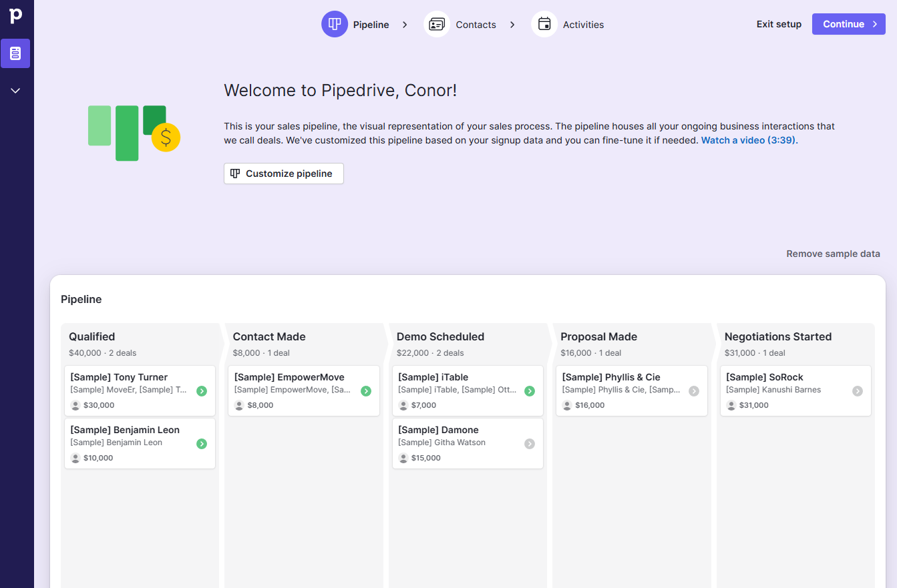Click the Pipedrive logo in the sidebar

coord(15,16)
